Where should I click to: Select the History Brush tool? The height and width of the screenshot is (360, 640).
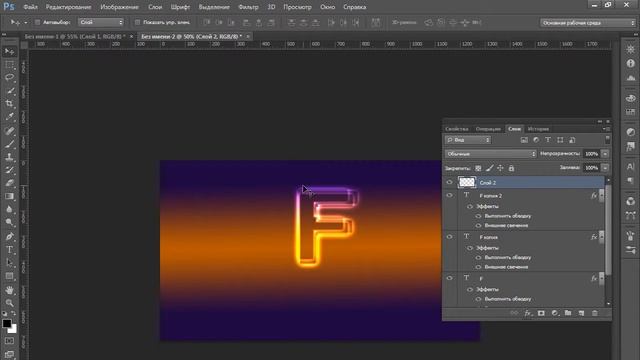[x=9, y=170]
